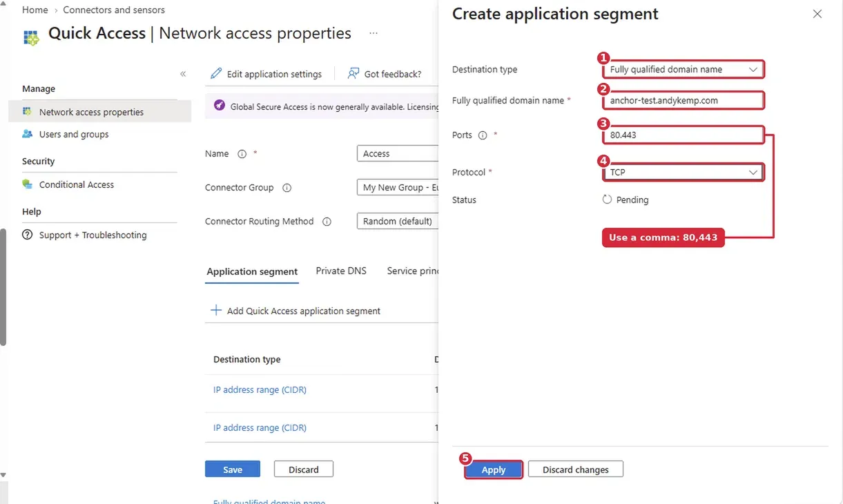Click the Discard button next to Save
The image size is (843, 504).
tap(304, 469)
